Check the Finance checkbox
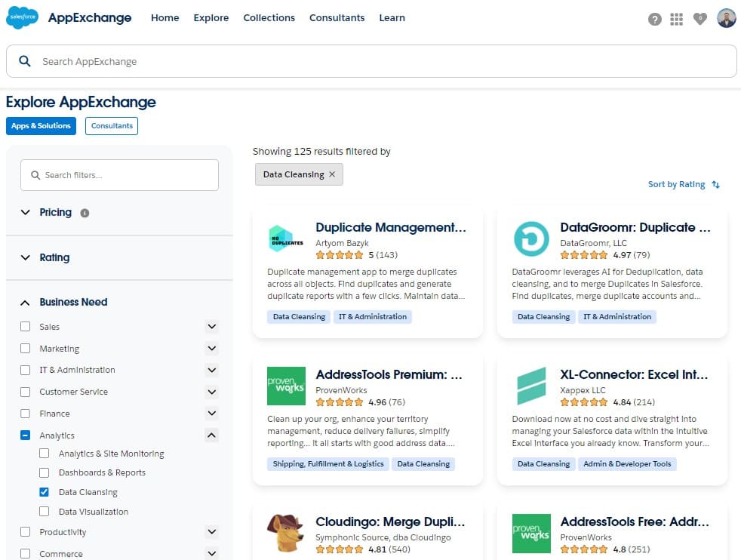 click(x=26, y=414)
